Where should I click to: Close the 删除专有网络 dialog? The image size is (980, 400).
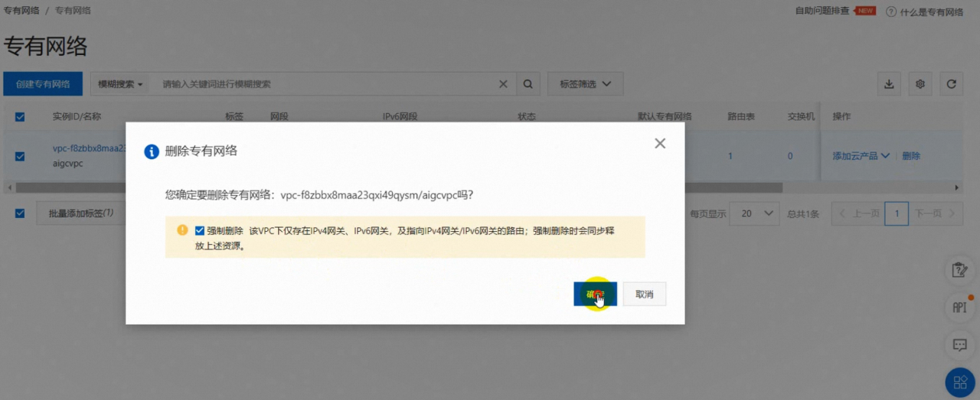click(660, 143)
